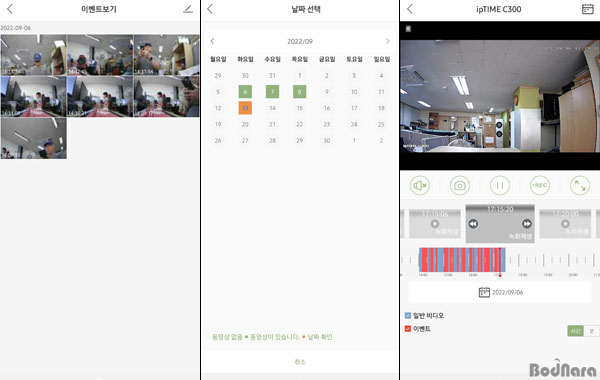Start recording with the REC icon

point(540,186)
